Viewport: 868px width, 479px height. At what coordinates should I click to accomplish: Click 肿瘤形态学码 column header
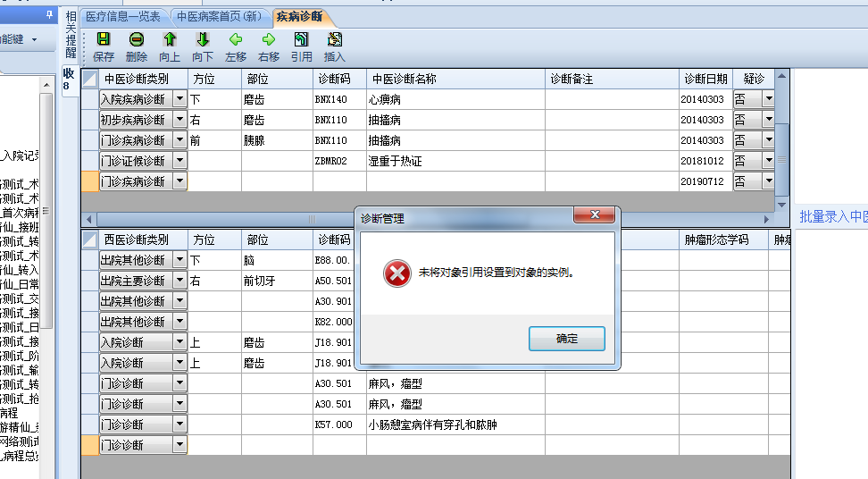click(x=723, y=239)
